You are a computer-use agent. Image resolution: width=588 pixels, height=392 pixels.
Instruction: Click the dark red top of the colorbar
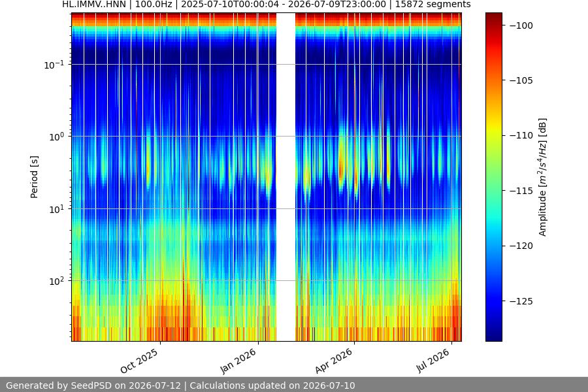click(x=493, y=17)
